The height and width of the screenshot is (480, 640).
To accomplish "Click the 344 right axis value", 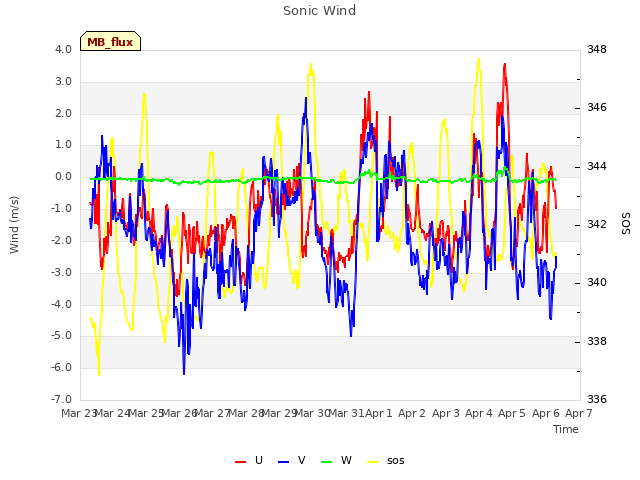I will (597, 167).
